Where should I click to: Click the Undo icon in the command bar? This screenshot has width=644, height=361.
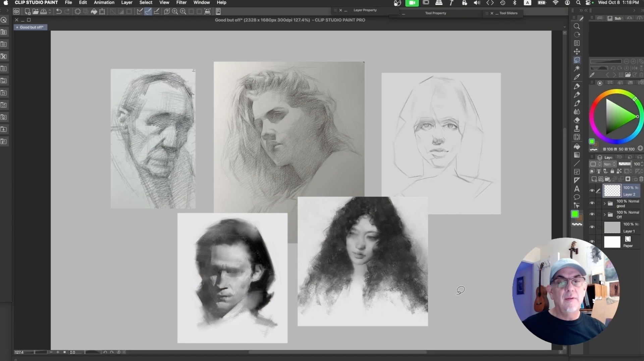(x=59, y=11)
